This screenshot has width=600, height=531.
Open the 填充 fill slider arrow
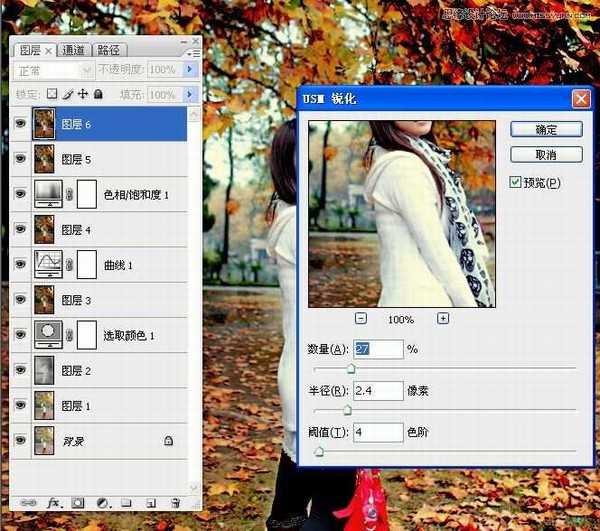coord(189,94)
